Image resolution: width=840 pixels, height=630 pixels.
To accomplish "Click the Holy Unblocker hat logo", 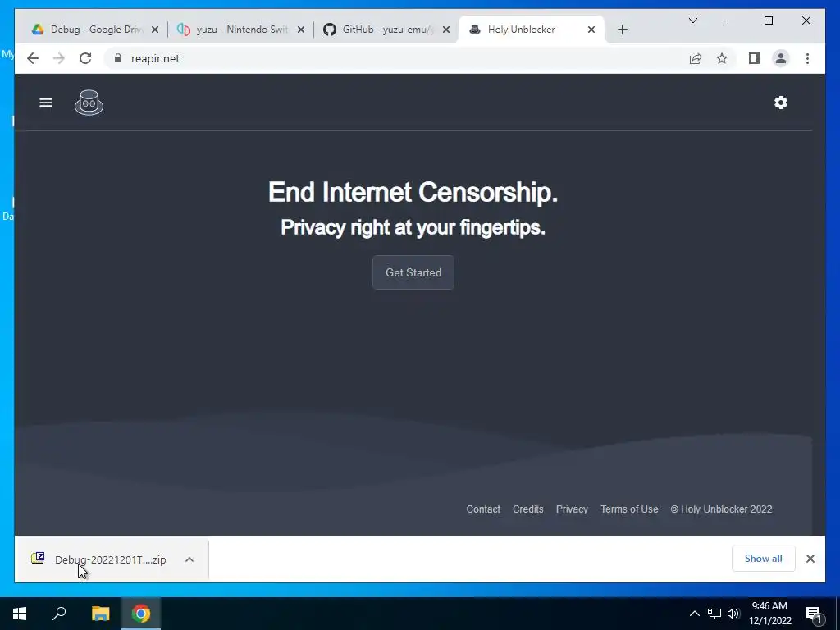I will [x=89, y=103].
